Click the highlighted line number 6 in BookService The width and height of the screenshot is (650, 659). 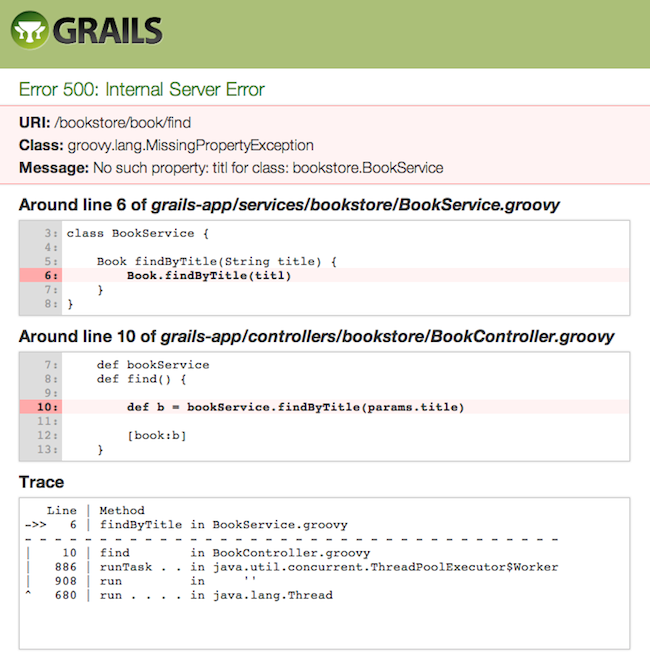pos(51,276)
